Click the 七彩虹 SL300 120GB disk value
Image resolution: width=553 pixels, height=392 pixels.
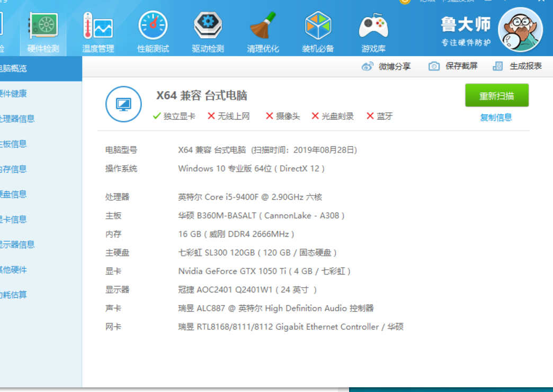click(x=257, y=253)
